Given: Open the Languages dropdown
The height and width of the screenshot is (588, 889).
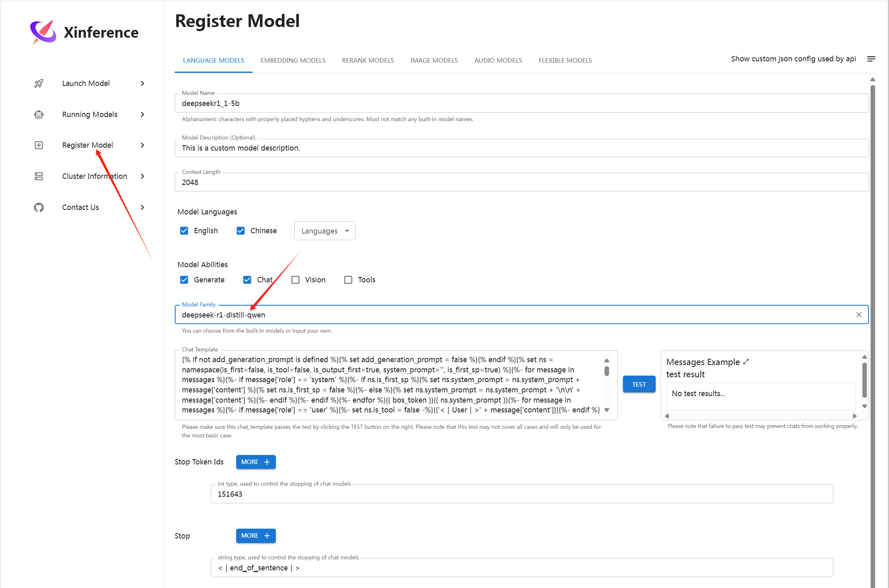Looking at the screenshot, I should 325,231.
